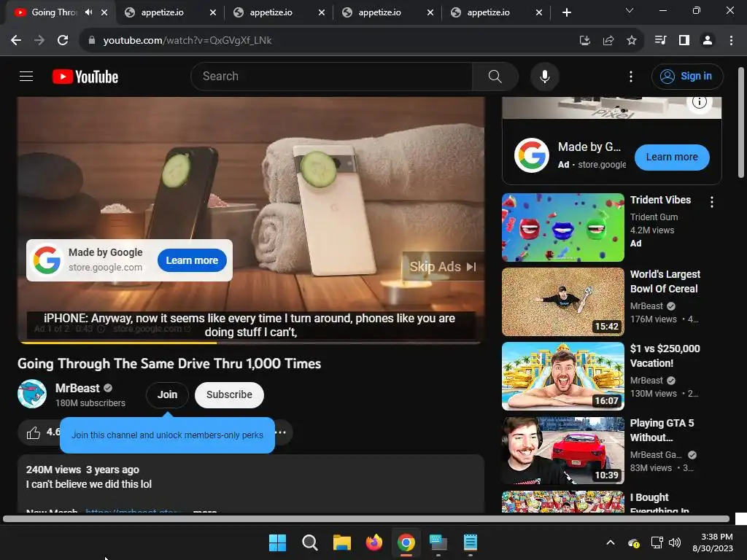Click the horizontal page scrollbar
Viewport: 747px width, 560px height.
tap(366, 519)
